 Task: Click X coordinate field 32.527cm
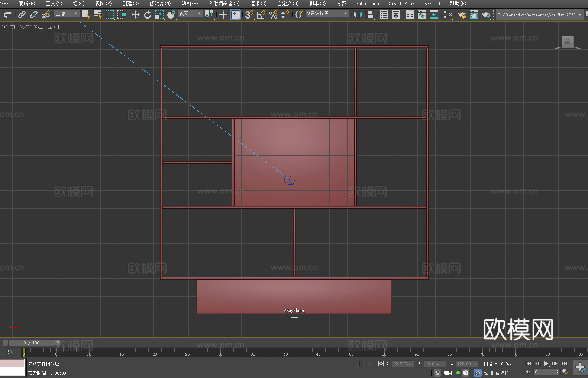(403, 364)
